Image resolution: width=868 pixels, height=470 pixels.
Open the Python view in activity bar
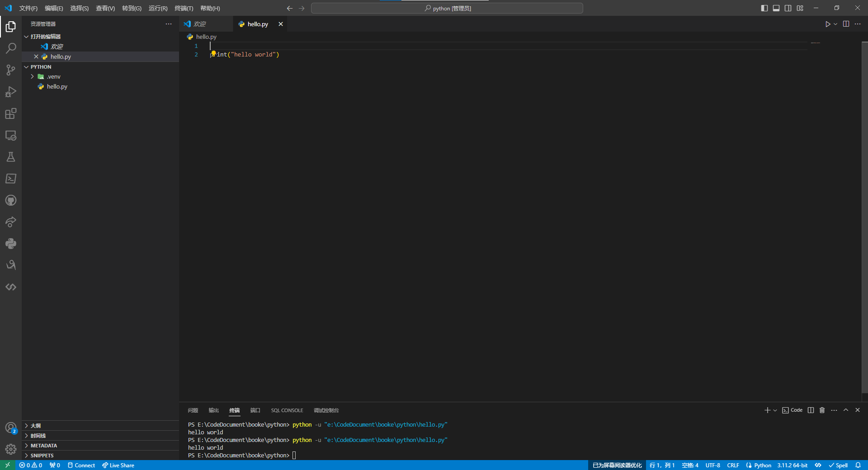click(x=11, y=244)
